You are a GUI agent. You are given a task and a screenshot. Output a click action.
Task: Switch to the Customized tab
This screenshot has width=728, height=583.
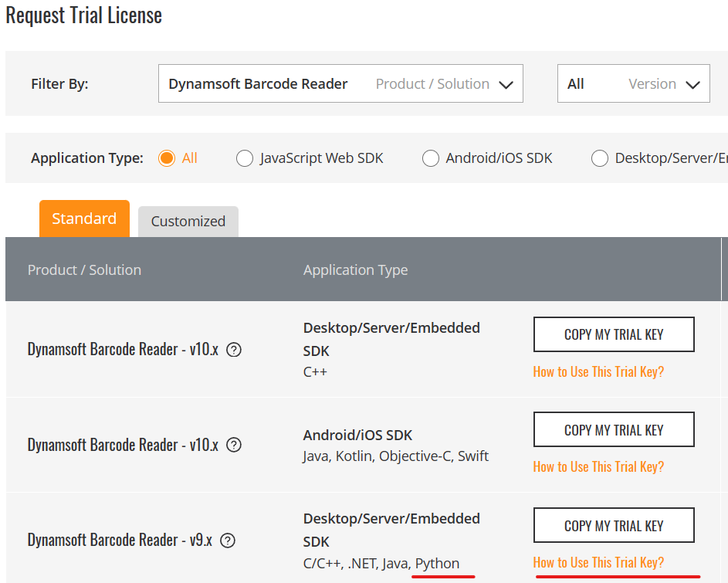[188, 222]
